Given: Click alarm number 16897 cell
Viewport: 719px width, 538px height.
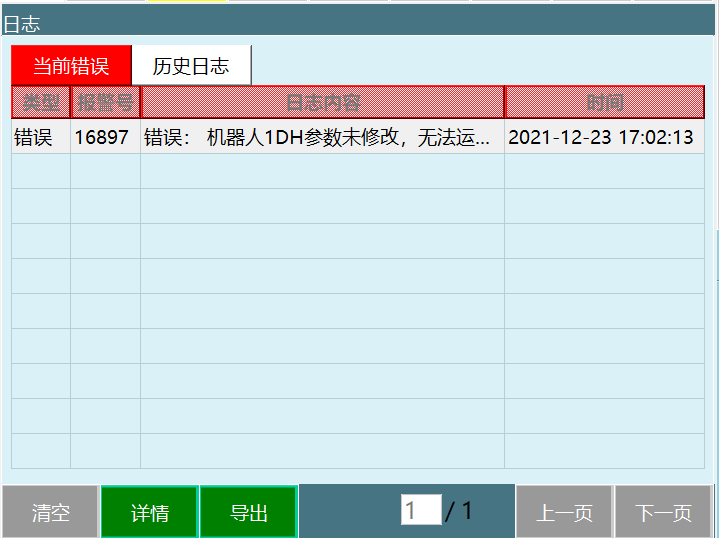Looking at the screenshot, I should 102,137.
